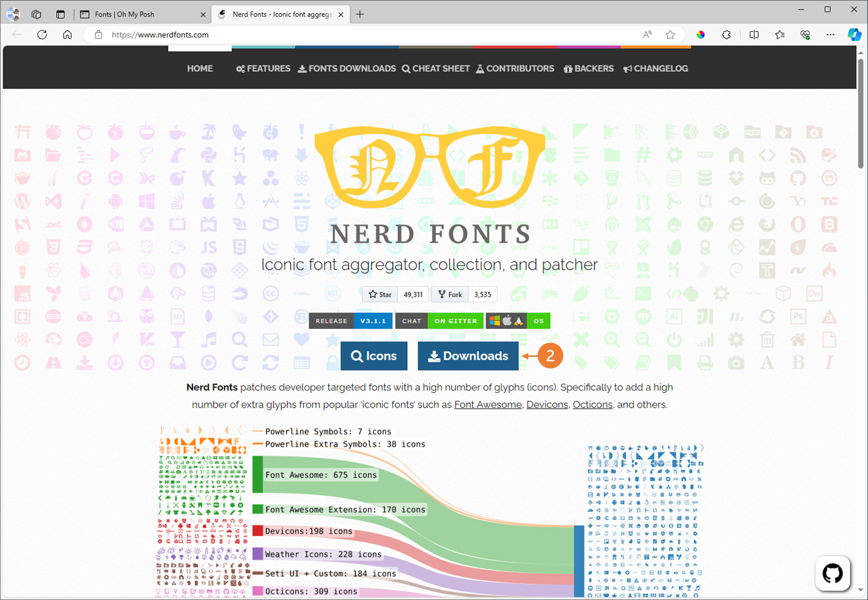Click the Powerline Symbols: 7 icons label
The width and height of the screenshot is (868, 600).
pyautogui.click(x=328, y=431)
